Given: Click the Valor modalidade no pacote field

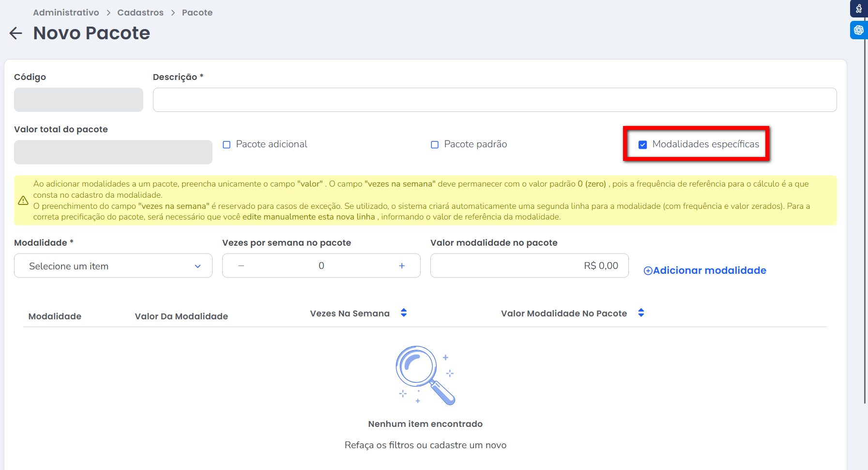Looking at the screenshot, I should [529, 266].
